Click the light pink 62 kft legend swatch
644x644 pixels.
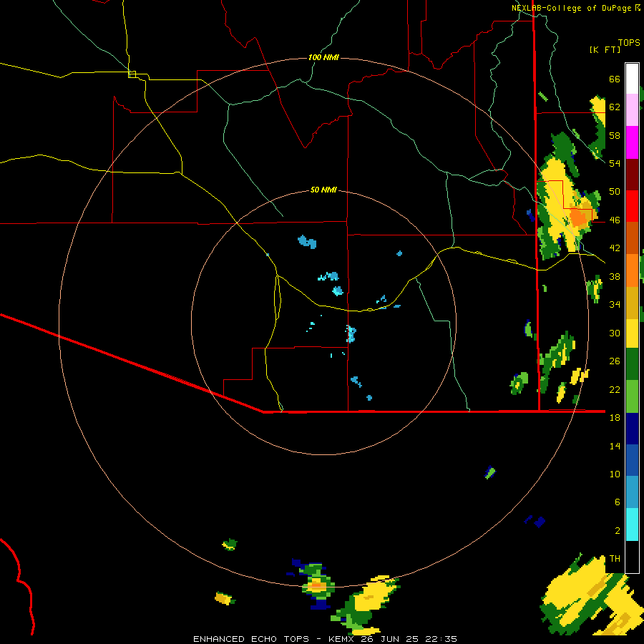pyautogui.click(x=632, y=110)
